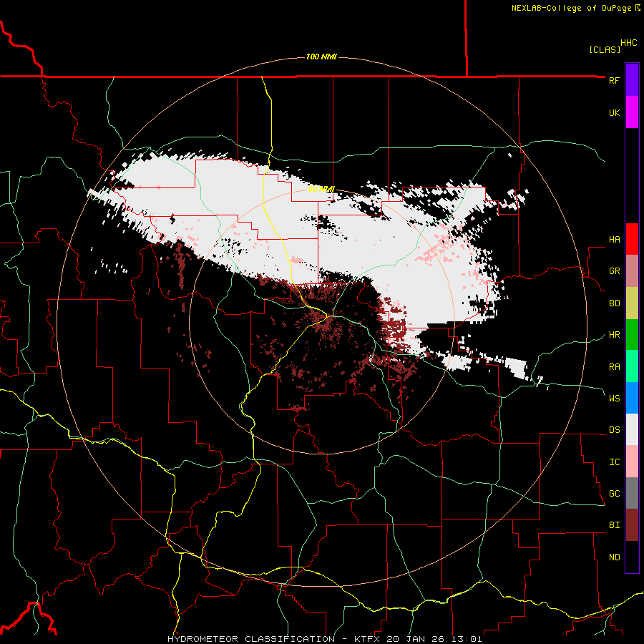Click the 13:01 timestamp in footer
Screen dimensions: 644x644
pos(467,639)
